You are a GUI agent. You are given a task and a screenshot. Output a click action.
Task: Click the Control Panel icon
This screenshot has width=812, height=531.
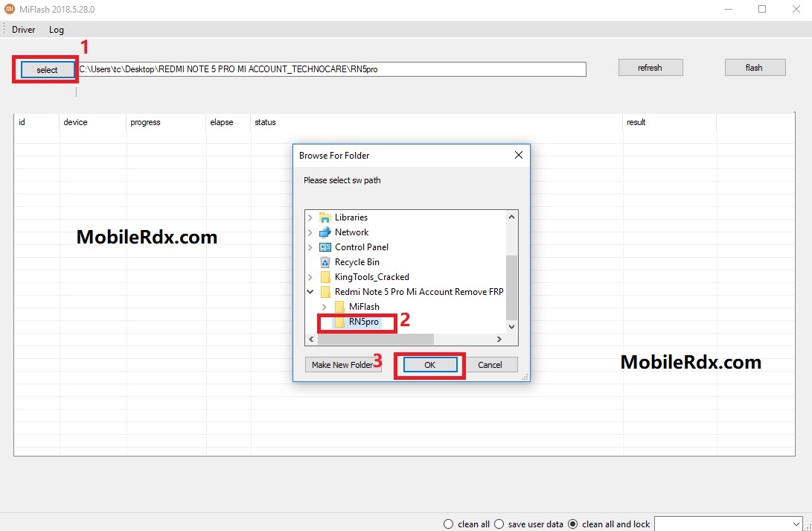[325, 247]
